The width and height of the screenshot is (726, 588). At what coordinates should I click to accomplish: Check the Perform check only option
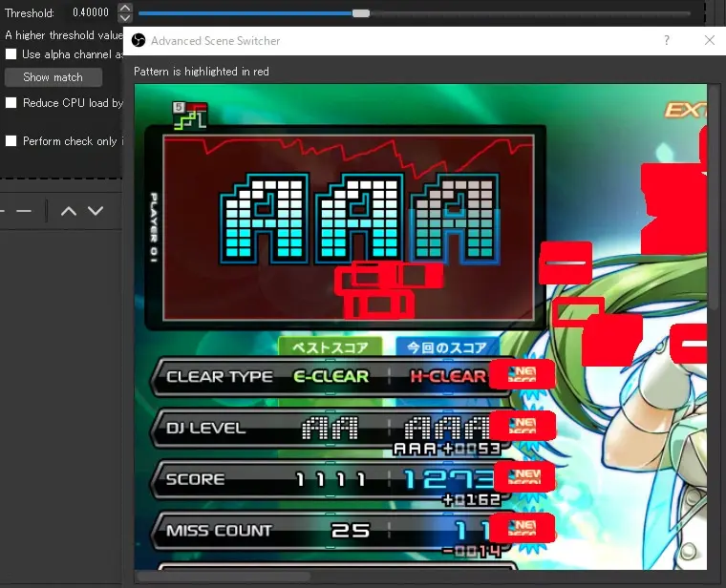click(x=11, y=140)
